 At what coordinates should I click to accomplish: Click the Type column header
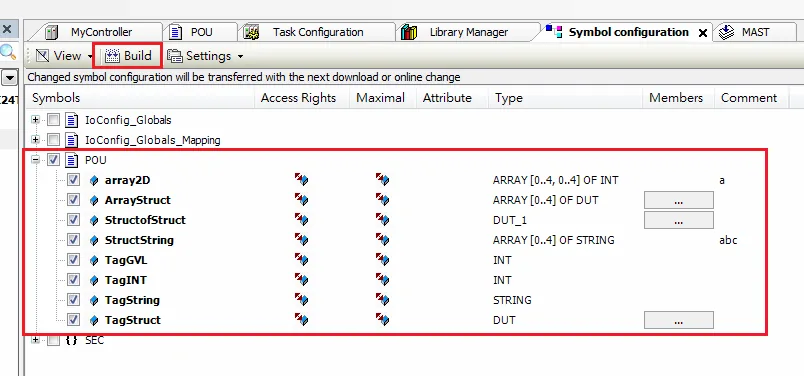566,98
